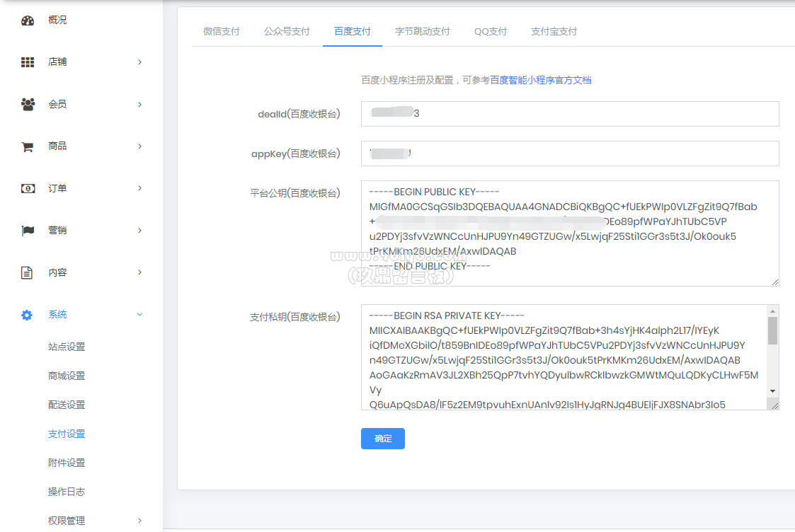Viewport: 795px width, 532px height.
Task: Click the 订单 money icon
Action: [28, 188]
